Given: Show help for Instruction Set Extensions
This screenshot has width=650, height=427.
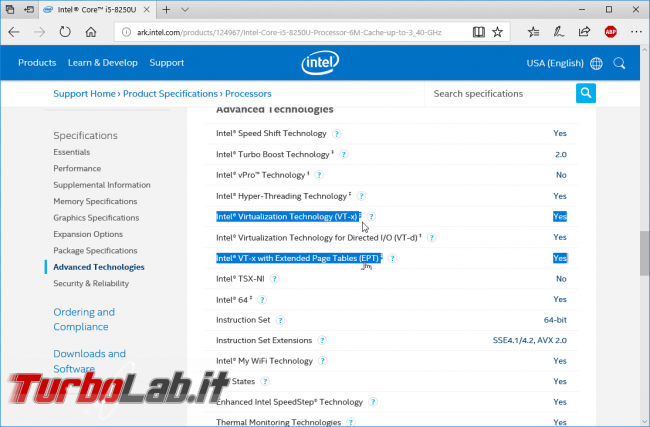Looking at the screenshot, I should coord(322,340).
